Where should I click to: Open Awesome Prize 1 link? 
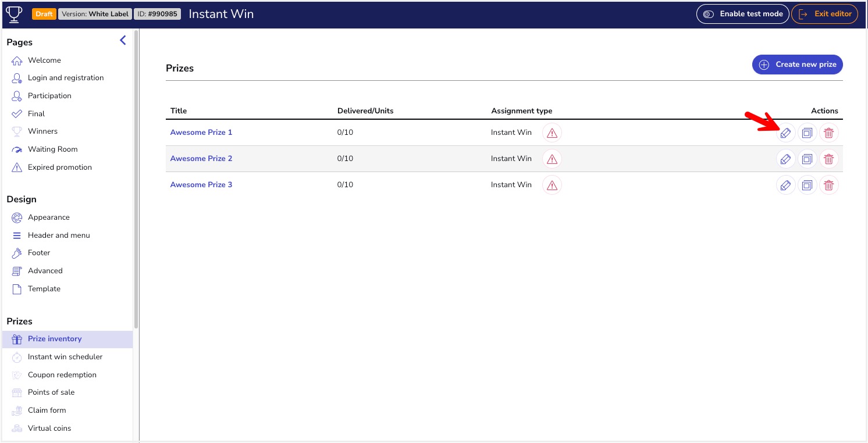pos(201,133)
